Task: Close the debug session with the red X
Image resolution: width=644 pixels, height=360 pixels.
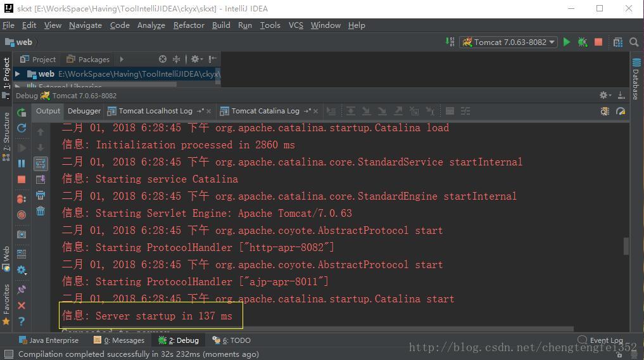Action: [22, 305]
